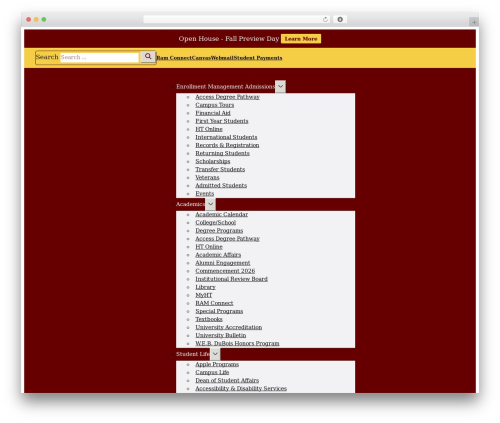
Task: Open Dean of Student Affairs
Action: pyautogui.click(x=227, y=380)
